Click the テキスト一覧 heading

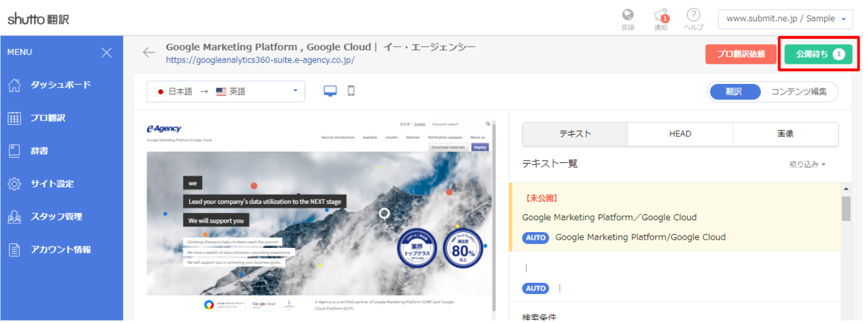549,164
